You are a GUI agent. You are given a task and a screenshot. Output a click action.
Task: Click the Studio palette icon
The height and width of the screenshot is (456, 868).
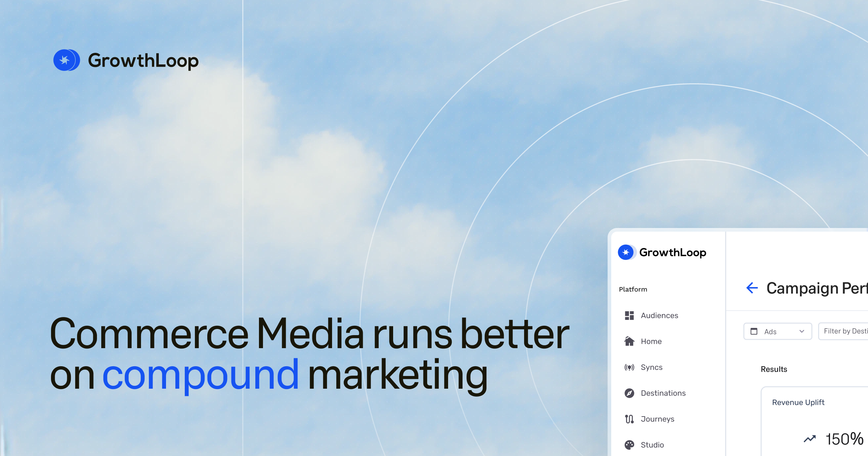(629, 445)
